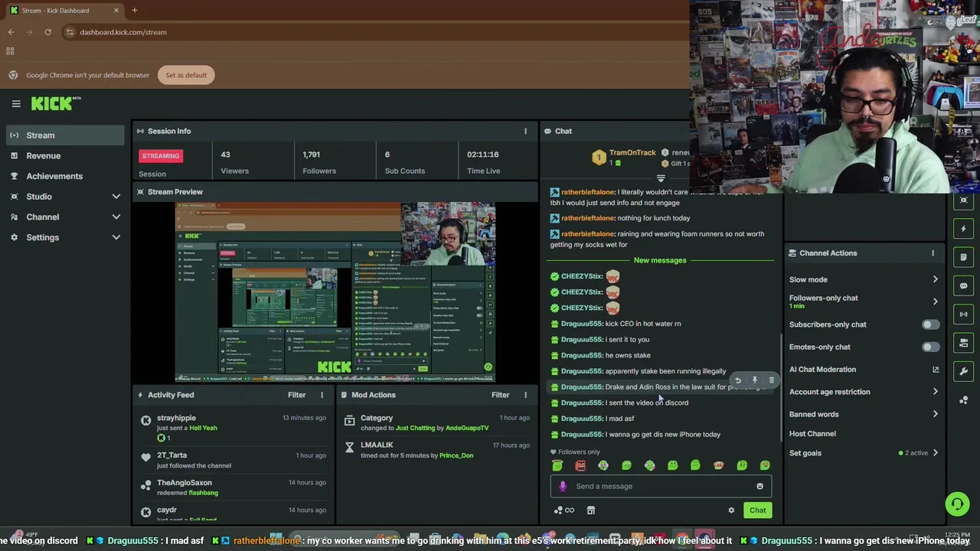Open strayhippie in the Activity Feed
980x551 pixels.
[176, 418]
